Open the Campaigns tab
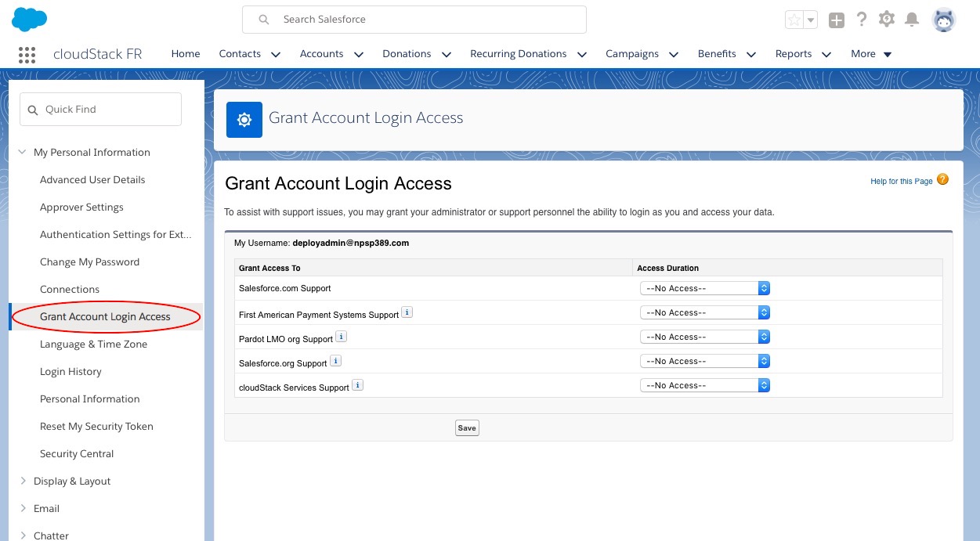This screenshot has height=541, width=980. (x=632, y=54)
